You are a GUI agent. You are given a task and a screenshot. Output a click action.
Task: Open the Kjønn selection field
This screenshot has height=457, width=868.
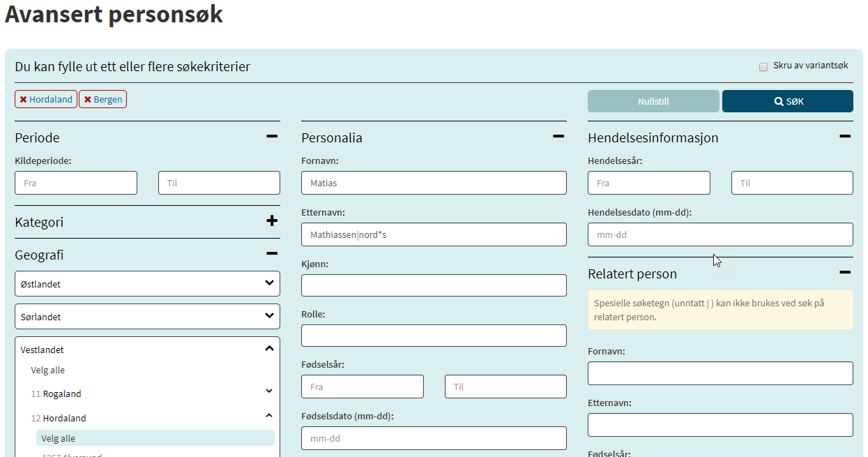(x=434, y=285)
